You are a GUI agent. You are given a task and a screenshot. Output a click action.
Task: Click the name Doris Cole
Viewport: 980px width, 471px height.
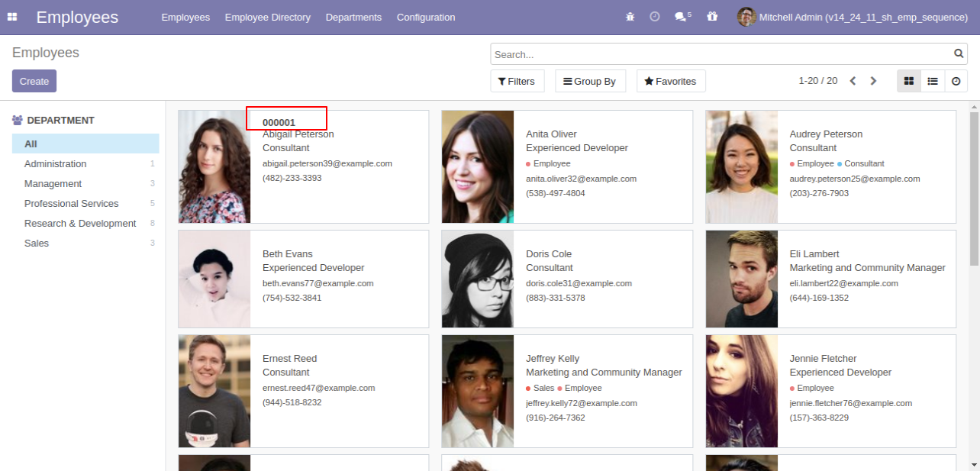pyautogui.click(x=549, y=254)
